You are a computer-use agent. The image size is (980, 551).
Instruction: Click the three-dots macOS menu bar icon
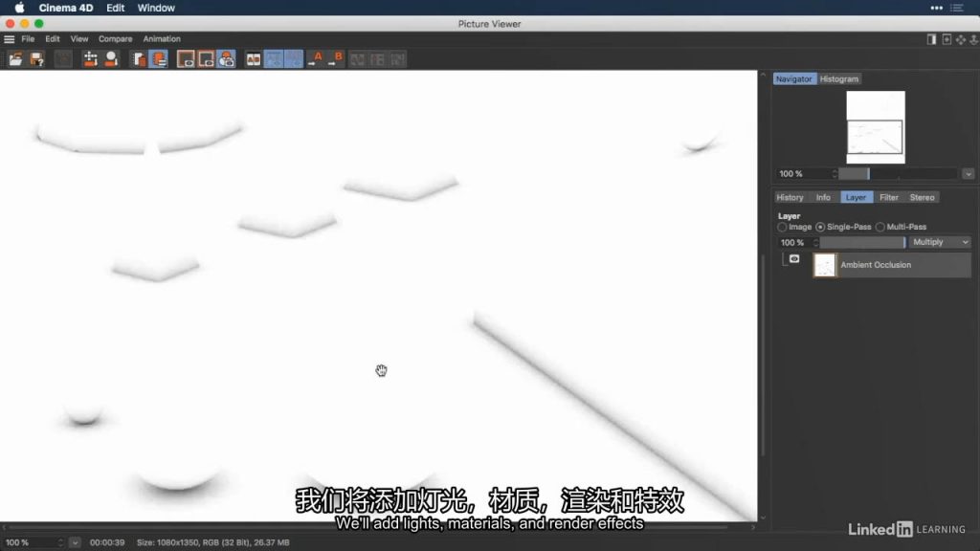[936, 8]
